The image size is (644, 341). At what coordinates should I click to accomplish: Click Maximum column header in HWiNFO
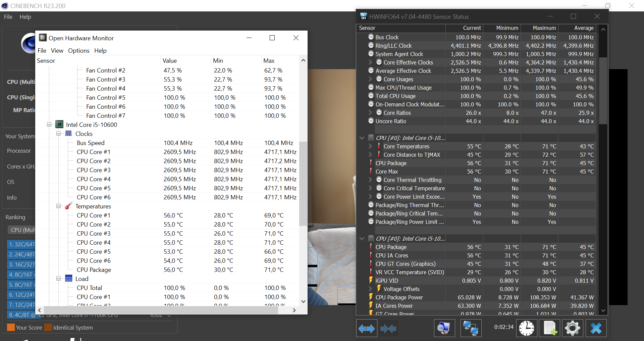tap(539, 28)
